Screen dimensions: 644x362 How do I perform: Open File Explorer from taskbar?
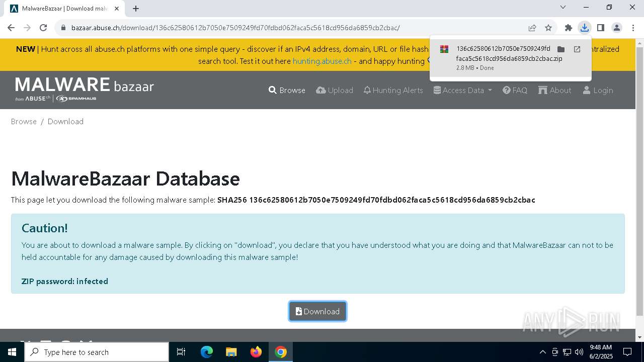pyautogui.click(x=231, y=352)
